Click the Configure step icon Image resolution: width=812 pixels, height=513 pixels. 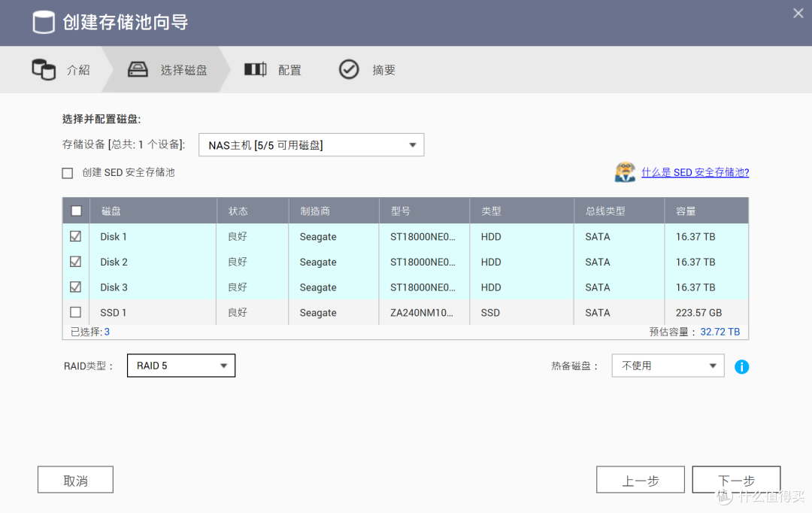tap(256, 69)
